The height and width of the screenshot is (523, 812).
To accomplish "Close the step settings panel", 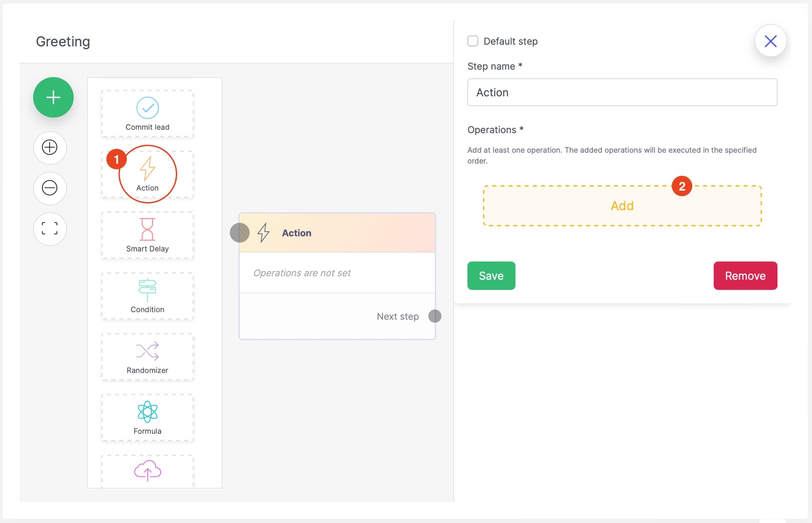I will pyautogui.click(x=770, y=41).
